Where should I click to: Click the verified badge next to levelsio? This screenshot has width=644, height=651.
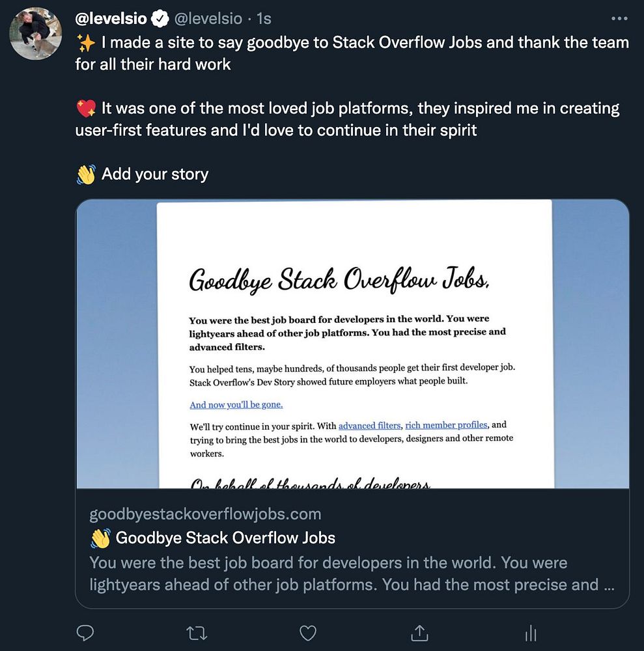[160, 20]
